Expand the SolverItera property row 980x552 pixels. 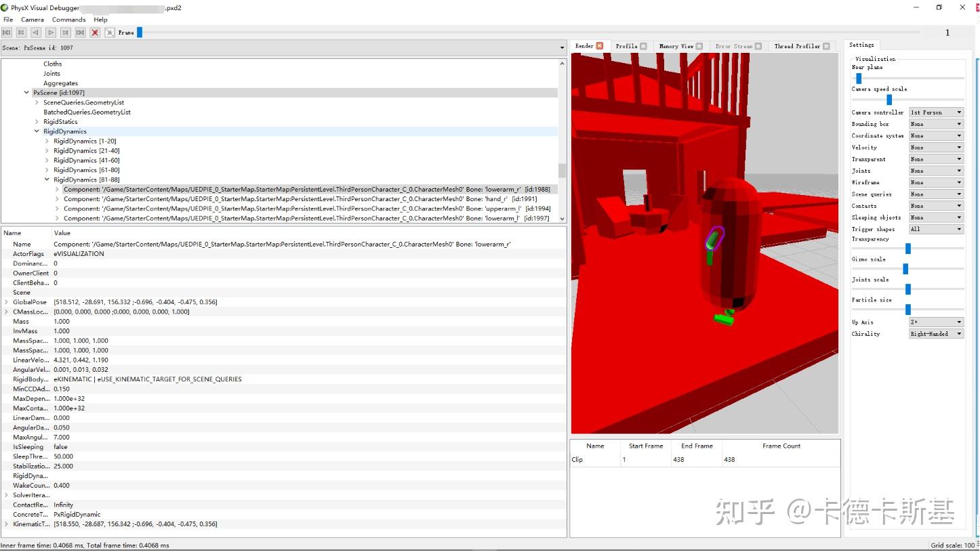coord(6,495)
